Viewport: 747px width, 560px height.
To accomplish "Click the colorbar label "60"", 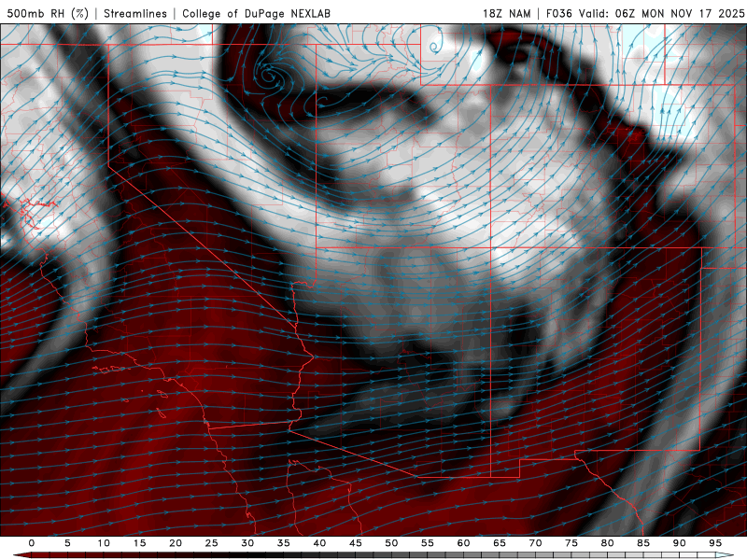I will (463, 543).
